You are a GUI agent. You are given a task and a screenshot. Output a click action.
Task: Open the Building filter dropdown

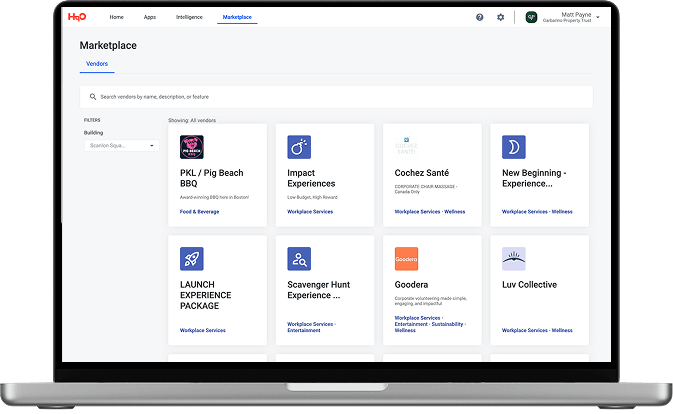point(121,145)
